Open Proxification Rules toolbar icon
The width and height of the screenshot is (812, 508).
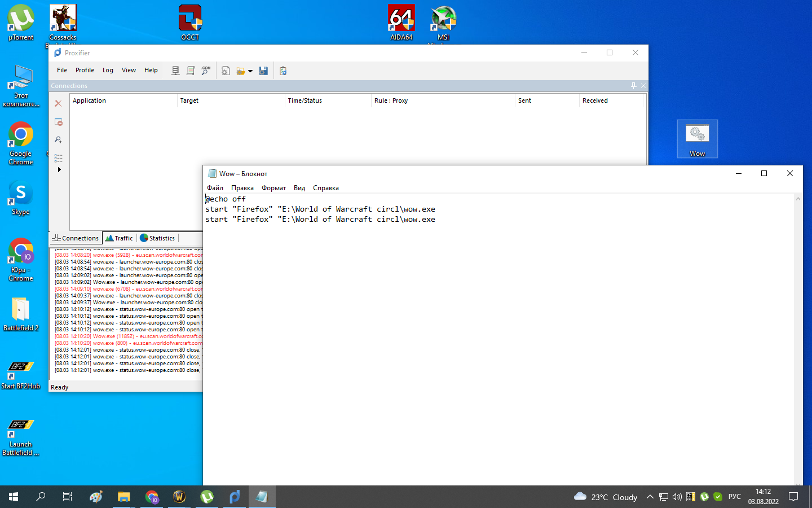191,71
